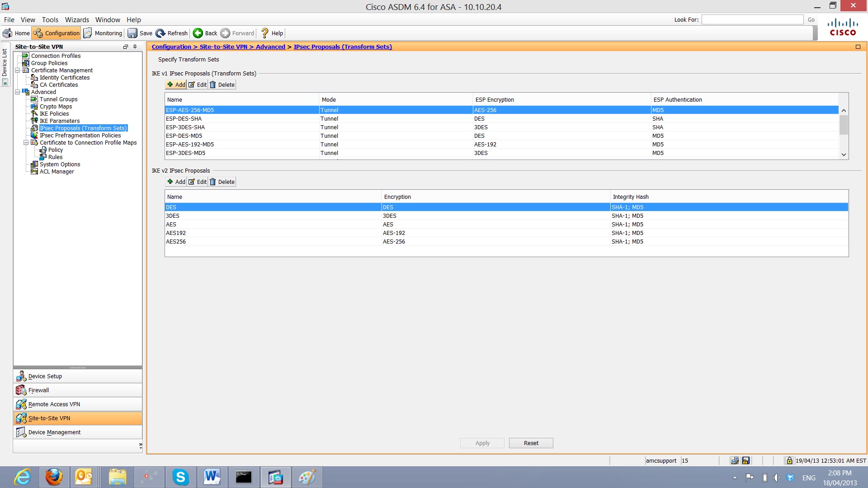The width and height of the screenshot is (868, 488).
Task: Refresh ASDM with device configuration
Action: coord(172,33)
